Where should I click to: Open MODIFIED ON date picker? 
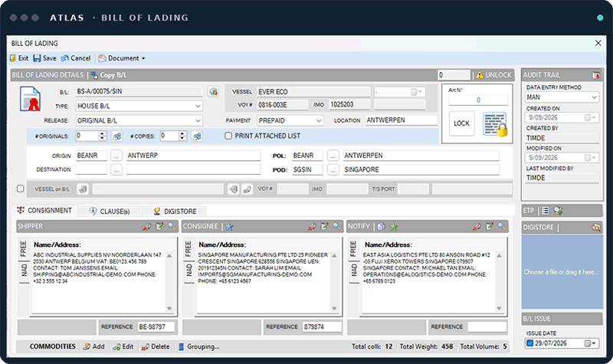tap(590, 158)
